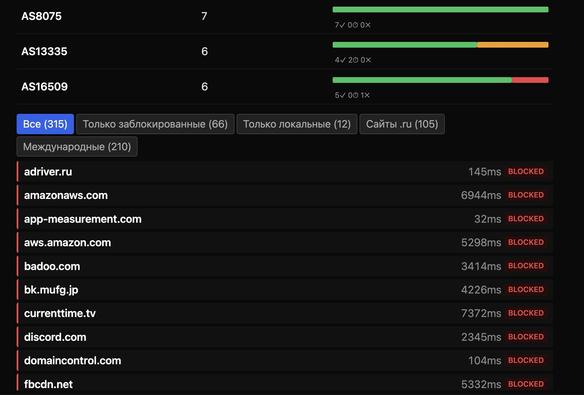
Task: Click the 7✓ stats under AS8075 bar
Action: coord(352,25)
